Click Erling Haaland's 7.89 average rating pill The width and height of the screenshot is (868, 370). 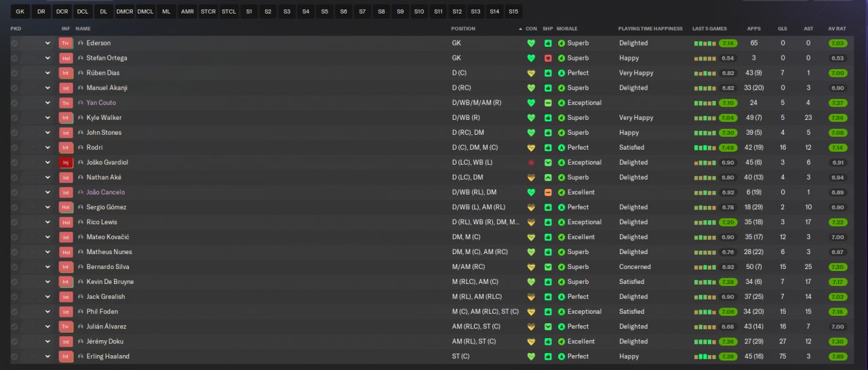[837, 356]
